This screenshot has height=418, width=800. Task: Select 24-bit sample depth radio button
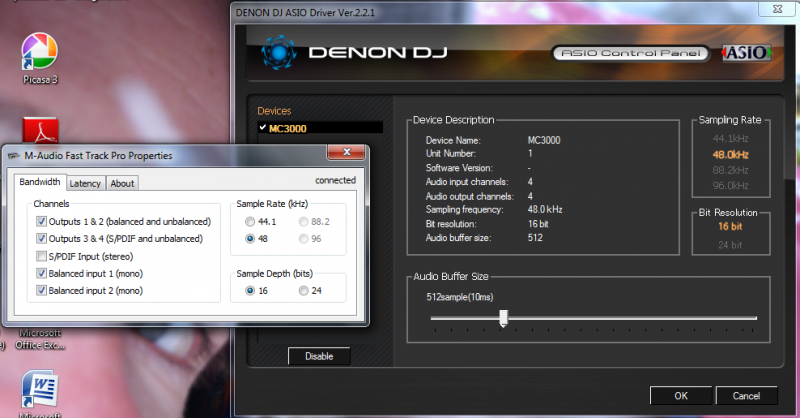[x=304, y=290]
